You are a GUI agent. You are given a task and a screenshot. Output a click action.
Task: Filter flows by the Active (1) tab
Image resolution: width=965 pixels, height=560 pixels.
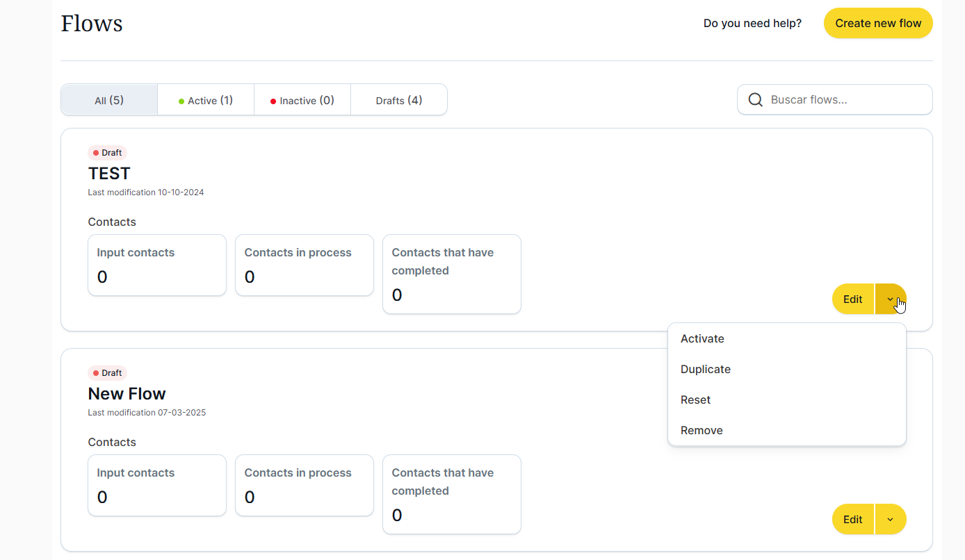point(206,100)
